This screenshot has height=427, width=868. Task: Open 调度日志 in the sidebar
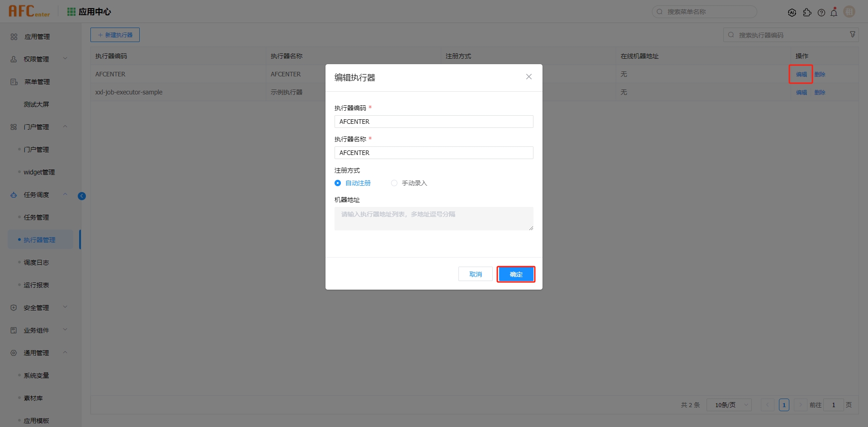[37, 263]
